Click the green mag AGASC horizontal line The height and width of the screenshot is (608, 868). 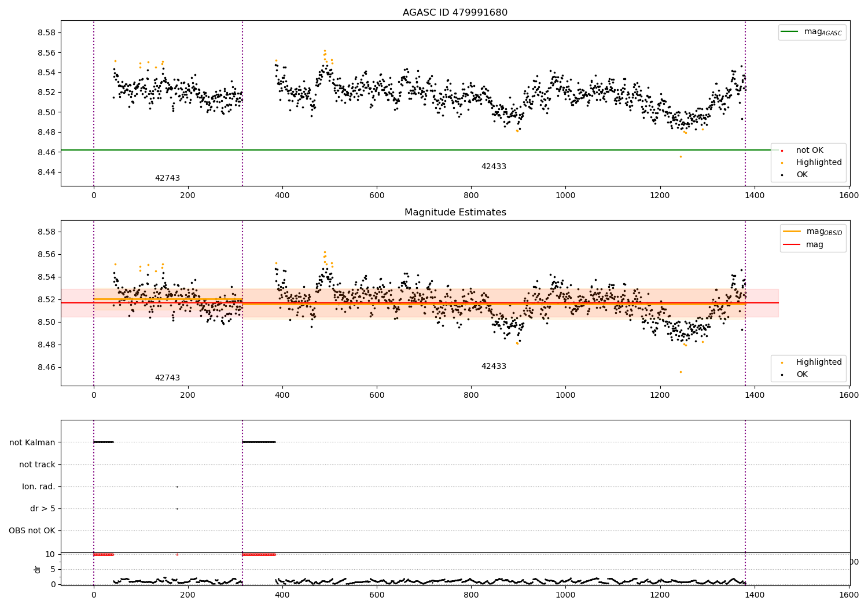pyautogui.click(x=420, y=150)
